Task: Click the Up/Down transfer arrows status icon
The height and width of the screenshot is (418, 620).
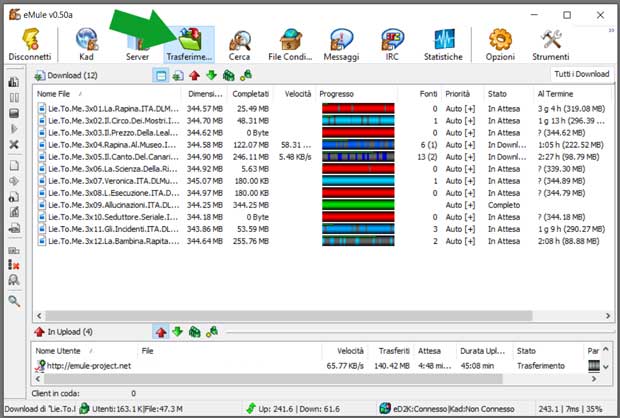Action: pos(250,408)
